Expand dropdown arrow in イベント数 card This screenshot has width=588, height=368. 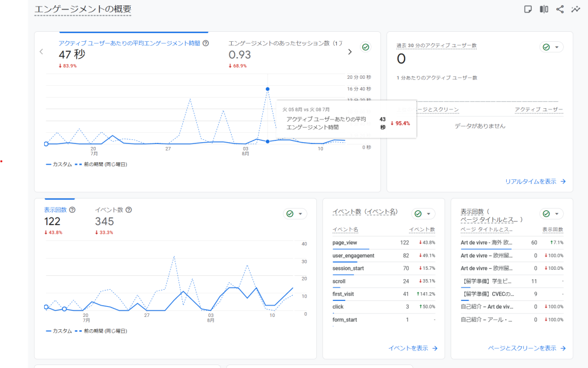(x=429, y=213)
